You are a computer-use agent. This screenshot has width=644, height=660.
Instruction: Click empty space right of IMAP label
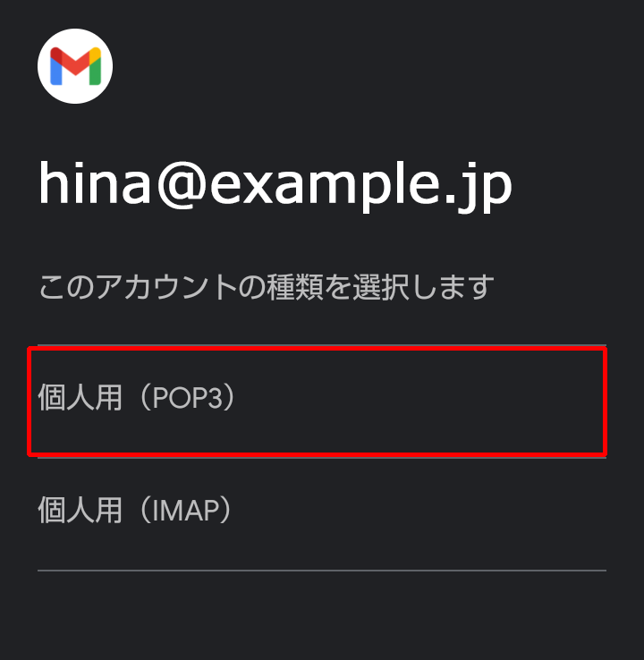point(421,514)
